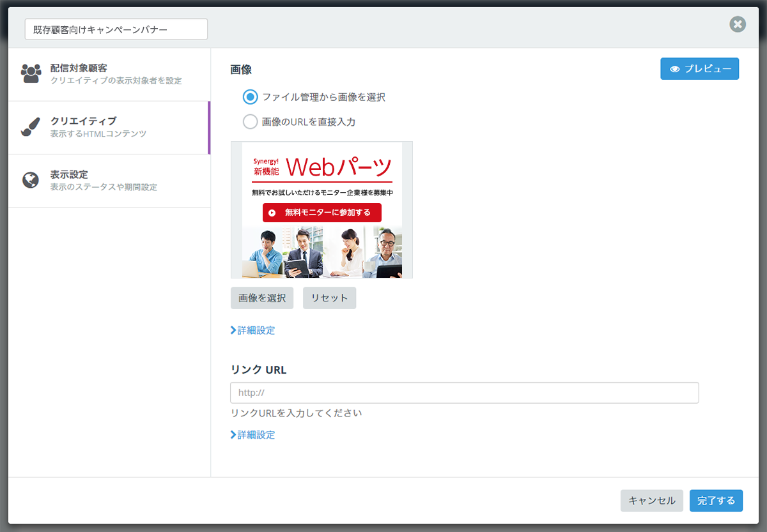Select ファイル管理から画像を選択 radio button
Screen dimensions: 767x532
250,97
